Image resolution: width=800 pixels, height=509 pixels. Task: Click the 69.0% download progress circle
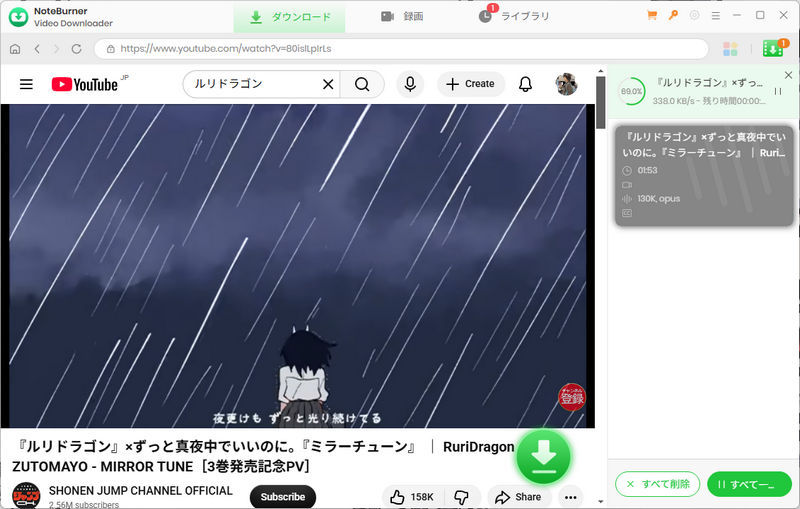tap(632, 91)
